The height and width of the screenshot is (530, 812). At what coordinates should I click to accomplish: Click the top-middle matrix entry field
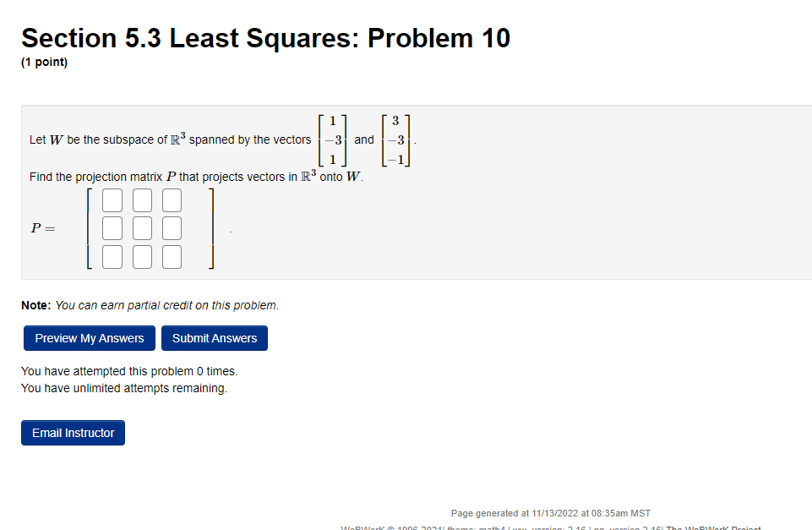(x=141, y=199)
